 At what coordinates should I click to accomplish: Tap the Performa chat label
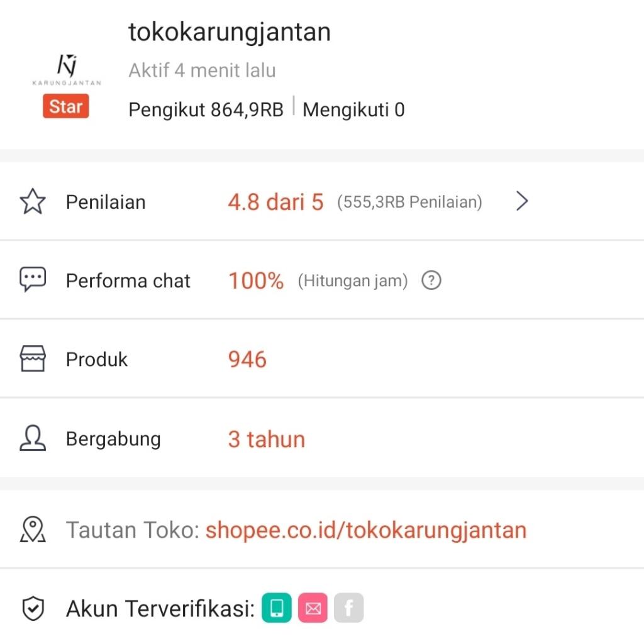click(128, 281)
